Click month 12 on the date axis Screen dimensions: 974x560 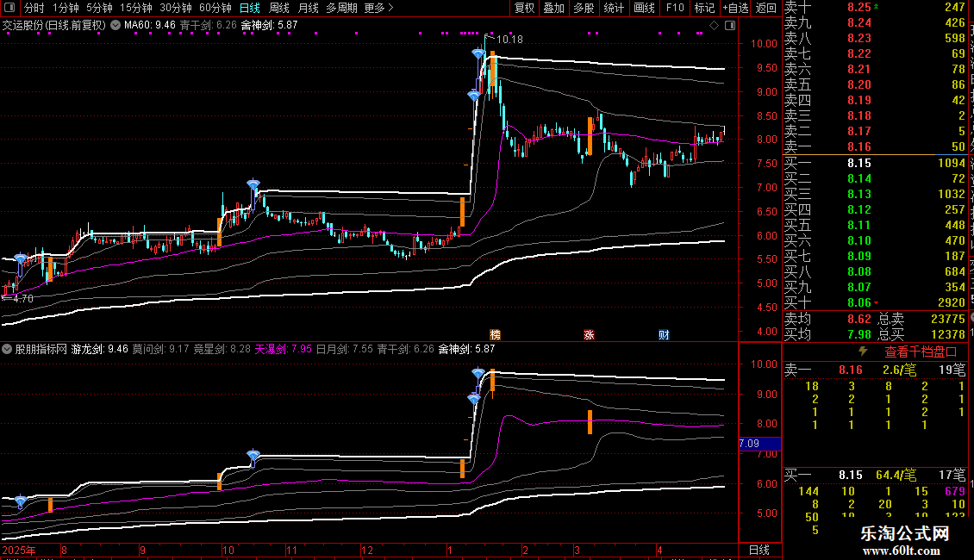coord(368,550)
